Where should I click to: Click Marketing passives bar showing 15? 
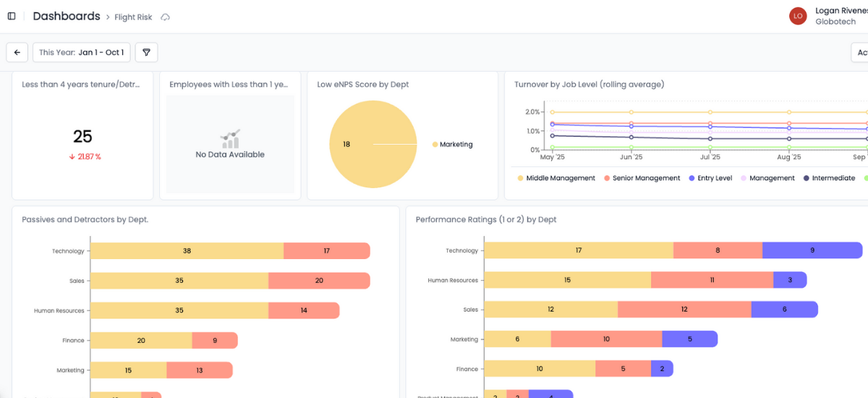(128, 370)
